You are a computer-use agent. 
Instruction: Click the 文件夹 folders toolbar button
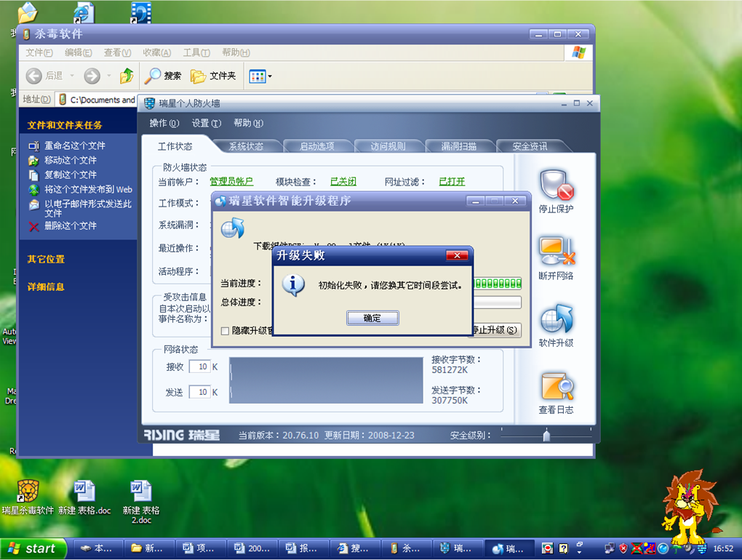(x=213, y=76)
